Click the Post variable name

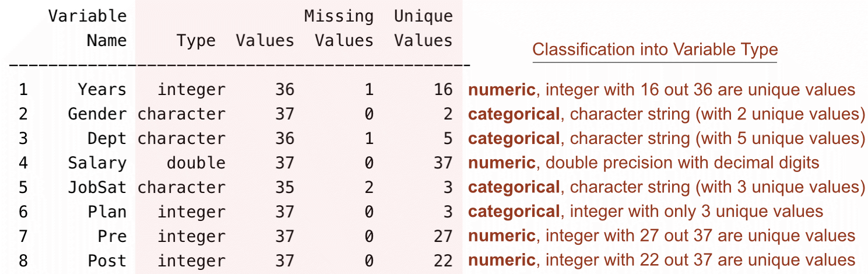coord(107,261)
